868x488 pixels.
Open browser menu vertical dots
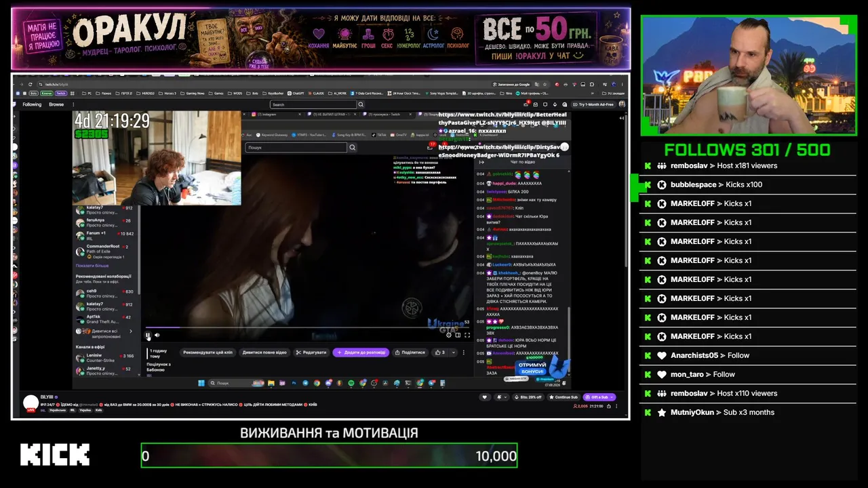pos(623,84)
